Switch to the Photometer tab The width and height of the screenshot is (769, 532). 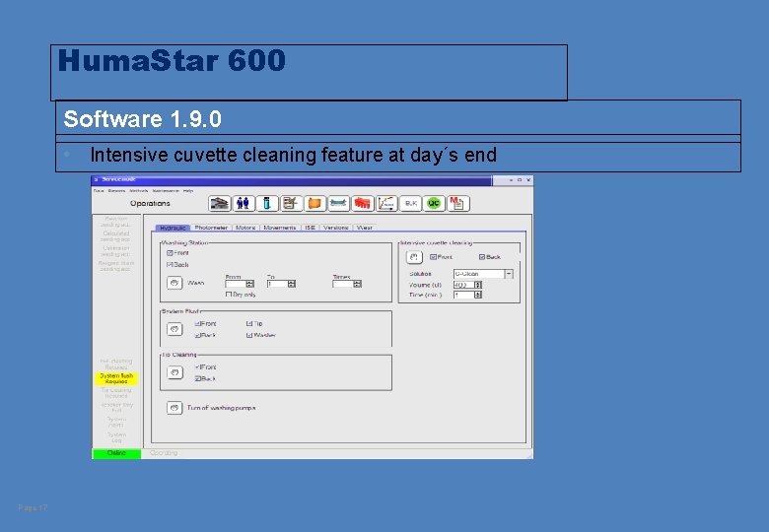point(211,228)
